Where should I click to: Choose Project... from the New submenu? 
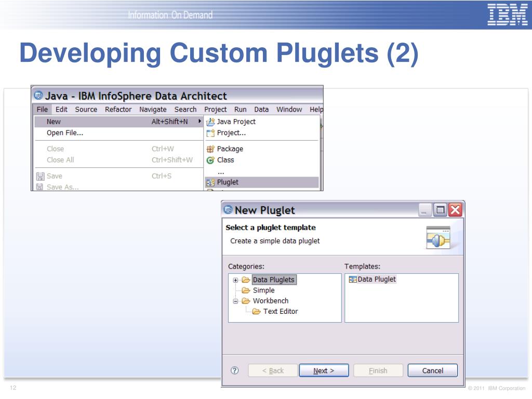tap(262, 133)
